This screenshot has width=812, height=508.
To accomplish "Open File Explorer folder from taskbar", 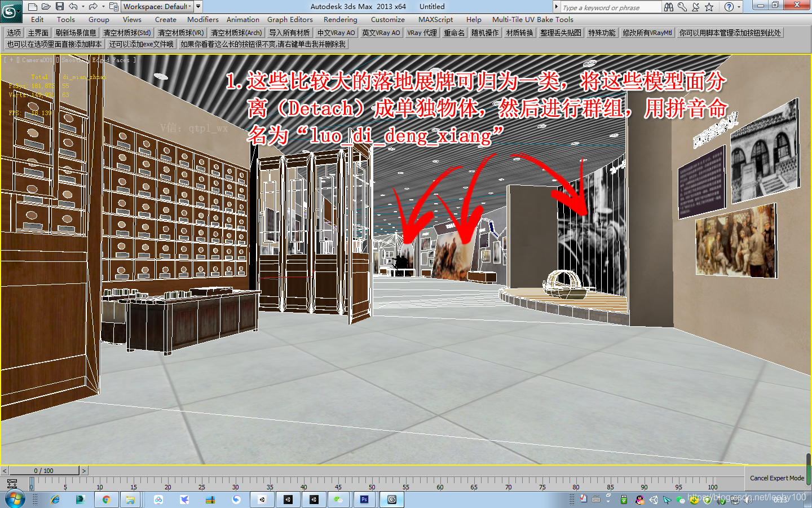I will coord(130,500).
